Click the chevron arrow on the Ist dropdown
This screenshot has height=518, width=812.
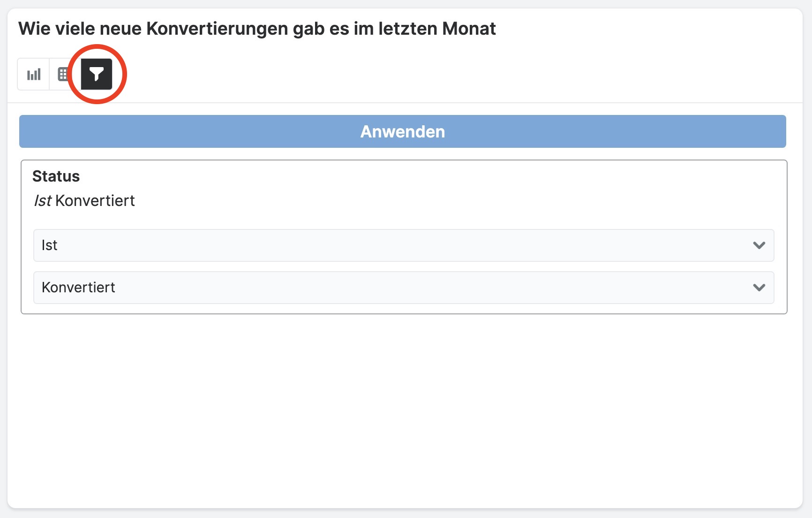[759, 245]
